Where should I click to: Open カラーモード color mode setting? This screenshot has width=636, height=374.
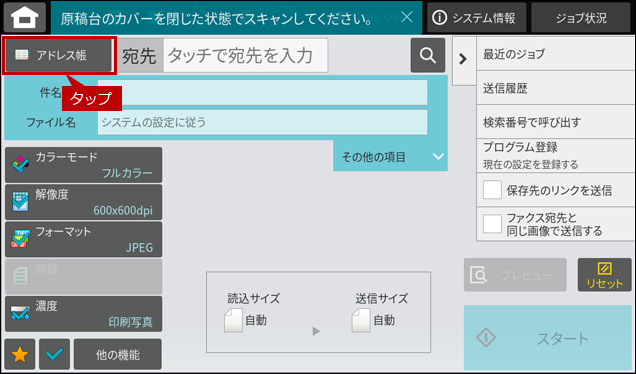[x=84, y=165]
